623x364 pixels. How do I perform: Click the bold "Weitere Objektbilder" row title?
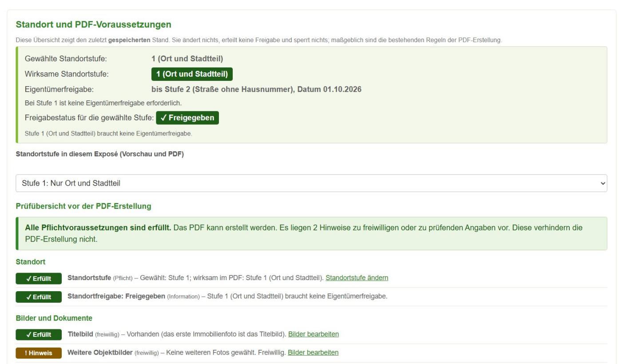coord(100,352)
